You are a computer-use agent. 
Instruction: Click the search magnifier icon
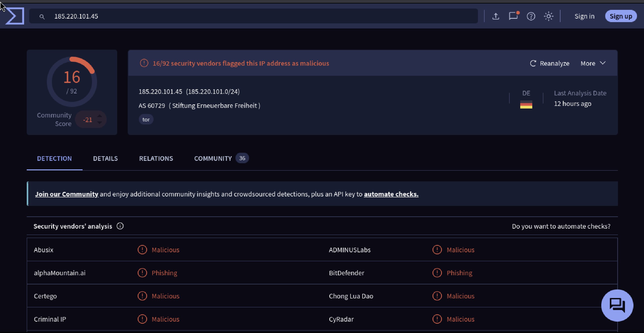click(x=42, y=16)
